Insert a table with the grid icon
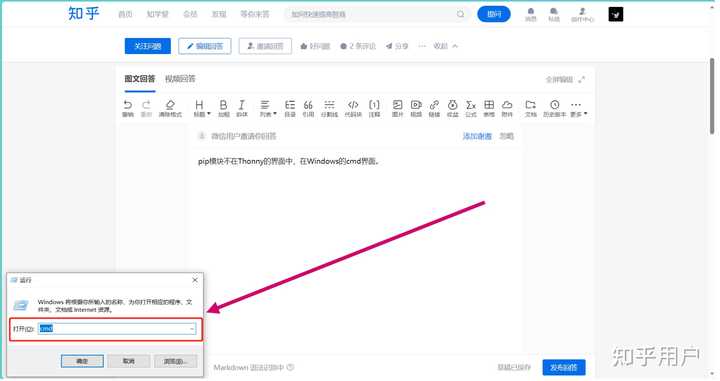Image resolution: width=720 pixels, height=381 pixels. point(489,108)
